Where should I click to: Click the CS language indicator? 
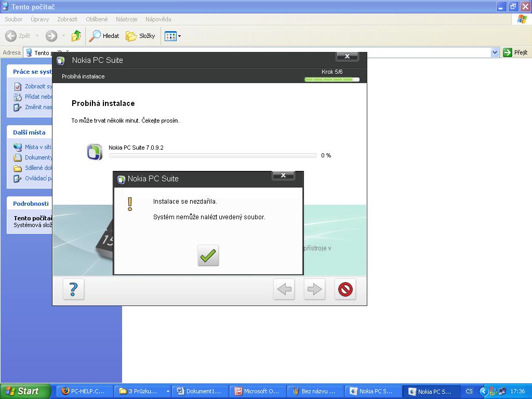[469, 391]
